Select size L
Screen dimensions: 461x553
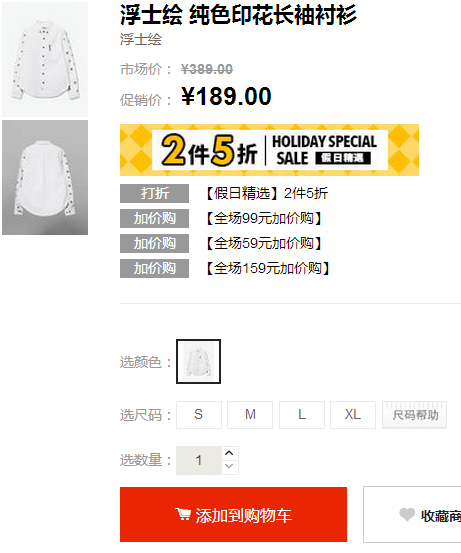coord(302,415)
